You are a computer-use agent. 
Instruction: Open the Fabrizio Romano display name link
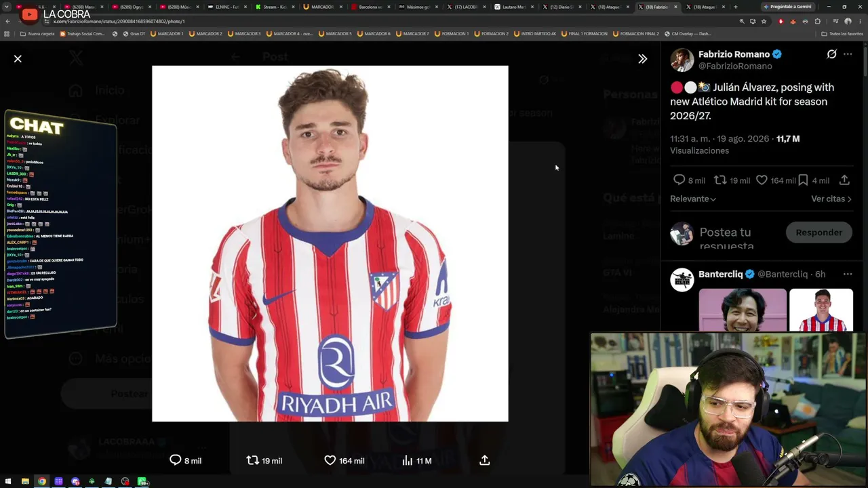pos(734,54)
